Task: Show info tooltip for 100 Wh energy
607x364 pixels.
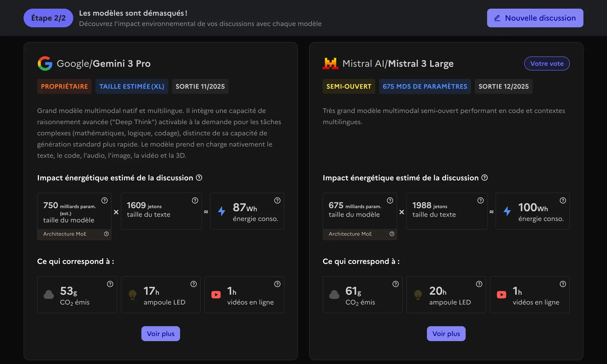Action: tap(563, 200)
